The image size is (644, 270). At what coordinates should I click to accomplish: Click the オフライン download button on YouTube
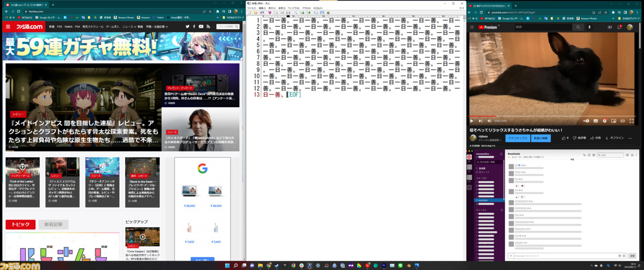(x=614, y=138)
